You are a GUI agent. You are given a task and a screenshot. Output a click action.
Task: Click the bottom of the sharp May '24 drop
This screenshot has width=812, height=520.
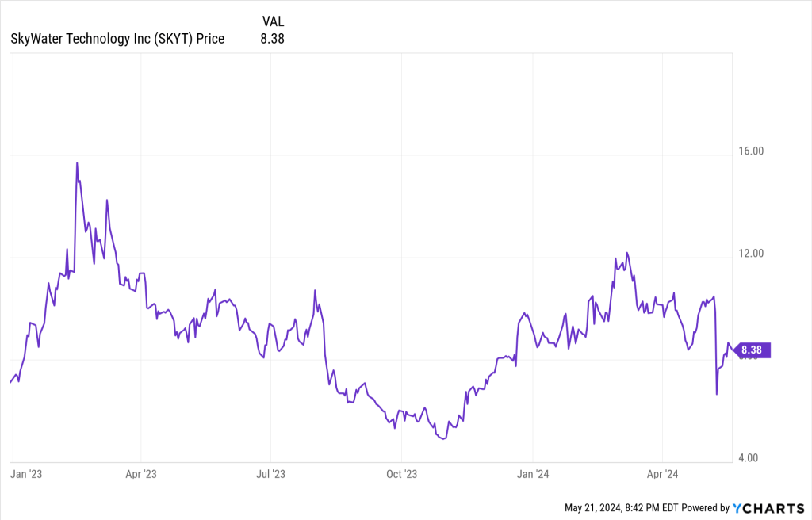[717, 394]
